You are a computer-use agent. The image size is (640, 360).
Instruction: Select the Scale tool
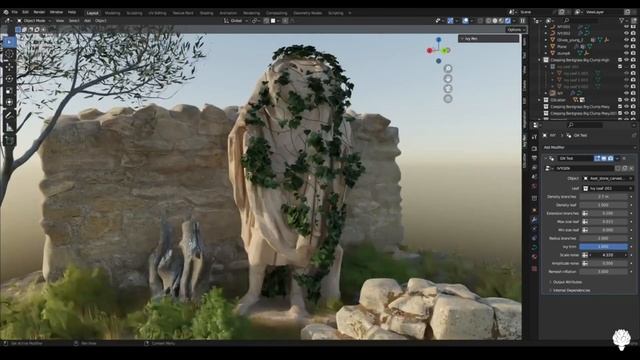click(x=9, y=90)
